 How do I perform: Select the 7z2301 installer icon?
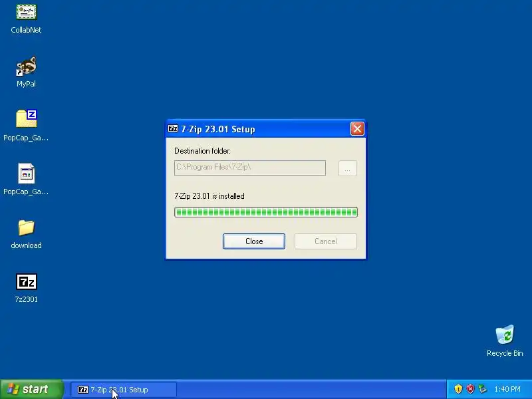[26, 281]
